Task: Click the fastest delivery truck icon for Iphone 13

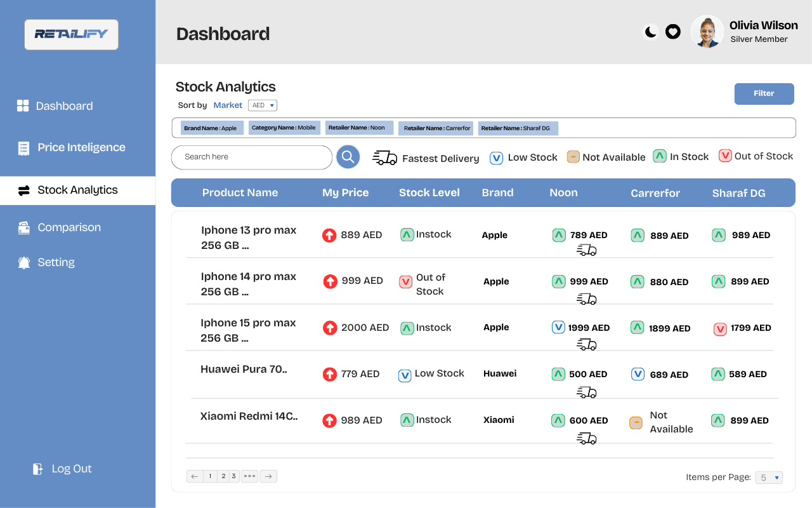Action: 586,250
